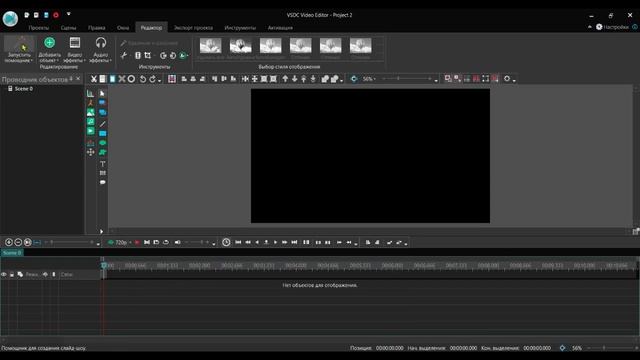Launch the slideshow wizard (Запустить помощник)
Screen dimensions: 640x360
point(19,49)
